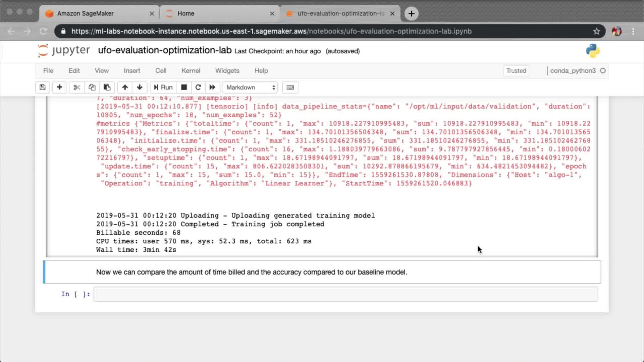
Task: Switch to the Amazon SageMaker tab
Action: point(86,13)
